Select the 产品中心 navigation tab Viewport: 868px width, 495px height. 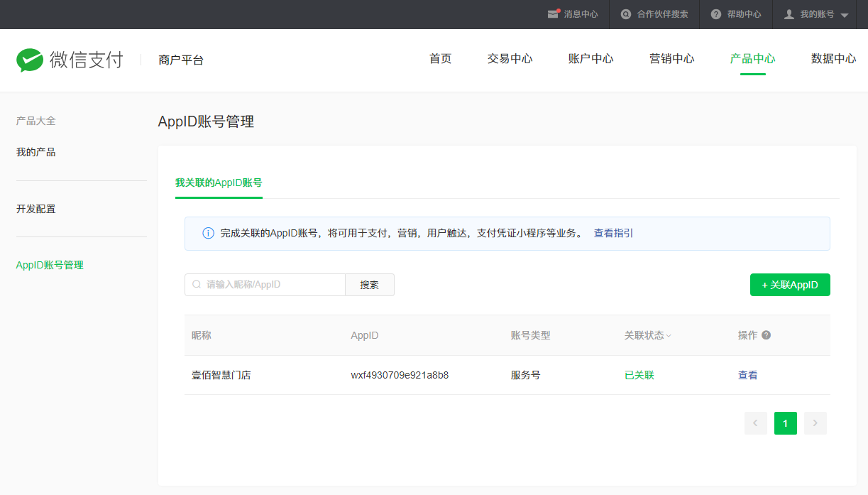click(753, 59)
